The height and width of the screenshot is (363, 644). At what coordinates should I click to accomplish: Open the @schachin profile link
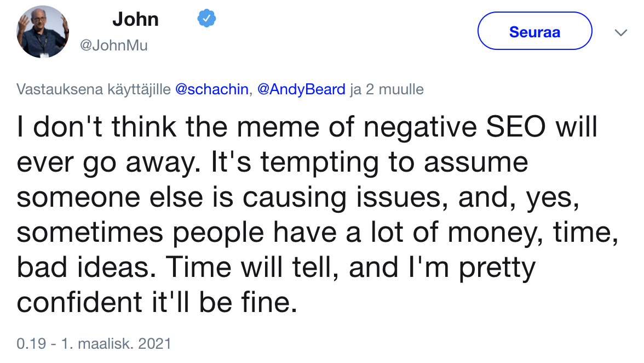point(210,89)
